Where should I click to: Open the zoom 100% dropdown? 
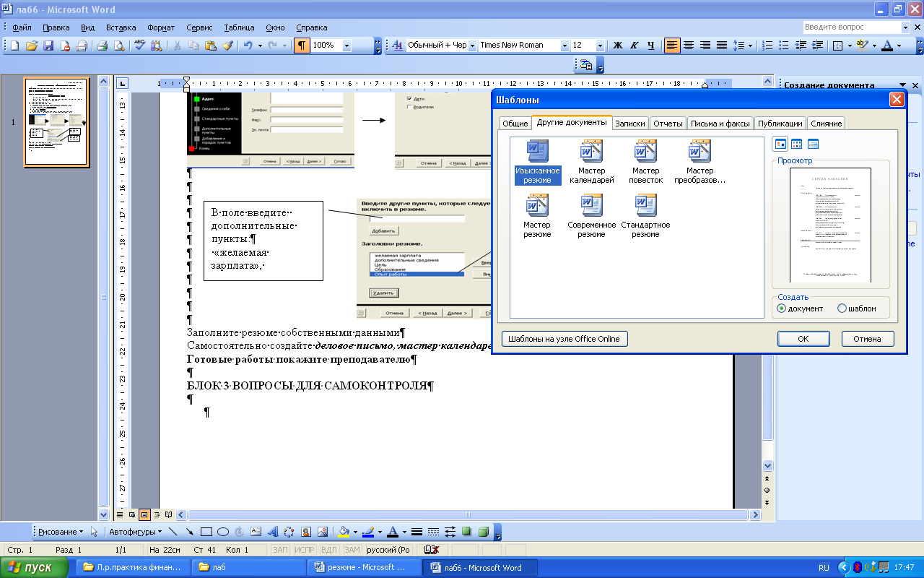[346, 46]
